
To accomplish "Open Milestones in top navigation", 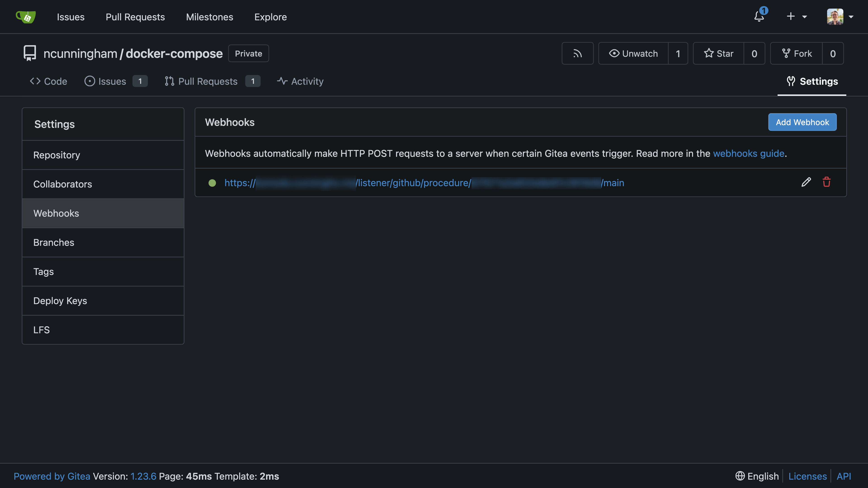I will pos(210,17).
